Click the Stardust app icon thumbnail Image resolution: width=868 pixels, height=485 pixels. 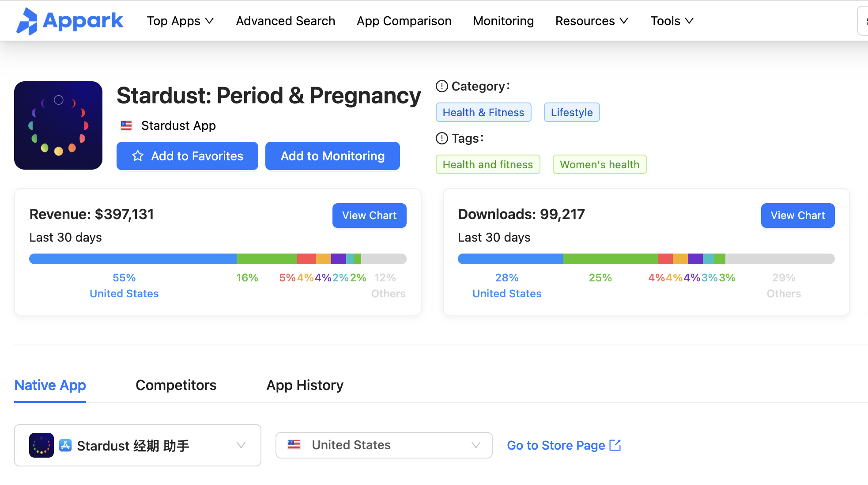[58, 125]
